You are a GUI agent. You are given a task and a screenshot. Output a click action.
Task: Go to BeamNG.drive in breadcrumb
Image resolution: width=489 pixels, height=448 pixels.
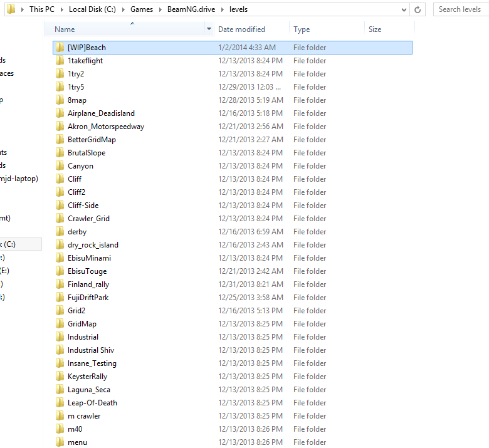191,9
